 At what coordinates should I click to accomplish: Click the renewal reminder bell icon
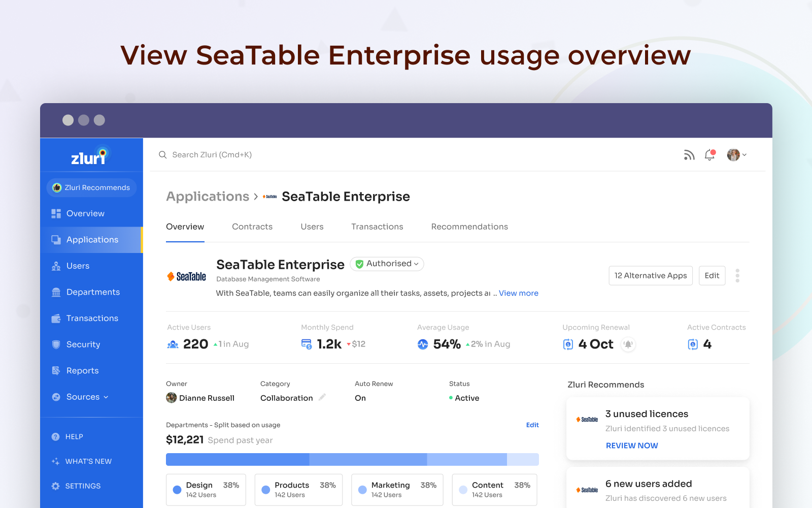628,344
